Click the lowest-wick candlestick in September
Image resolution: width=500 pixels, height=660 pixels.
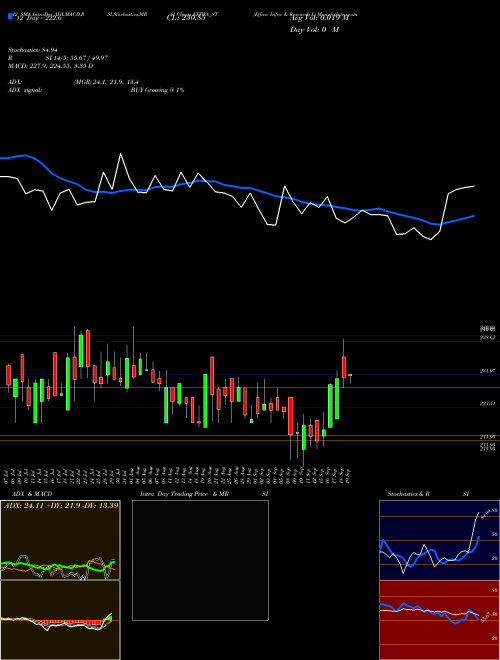pyautogui.click(x=303, y=440)
